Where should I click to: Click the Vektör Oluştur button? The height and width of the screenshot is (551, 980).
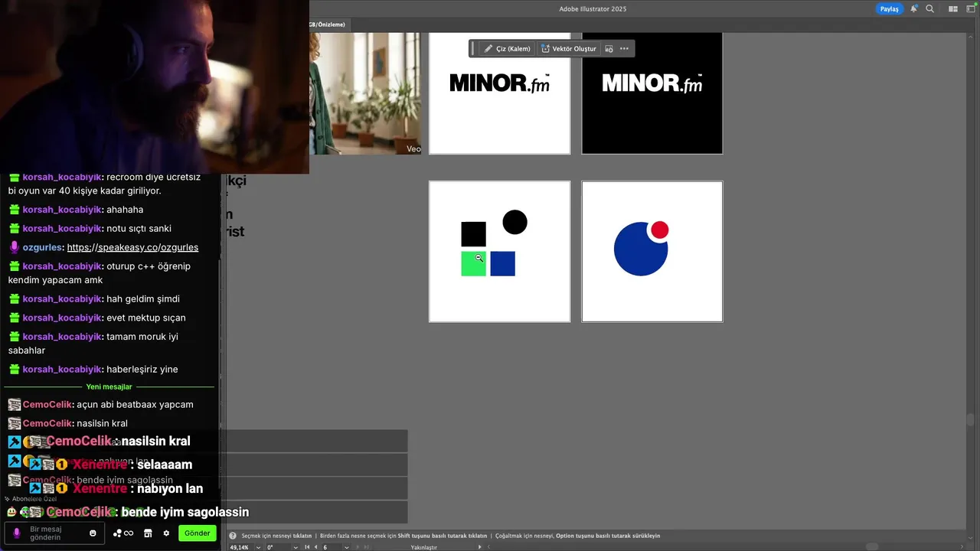click(568, 49)
